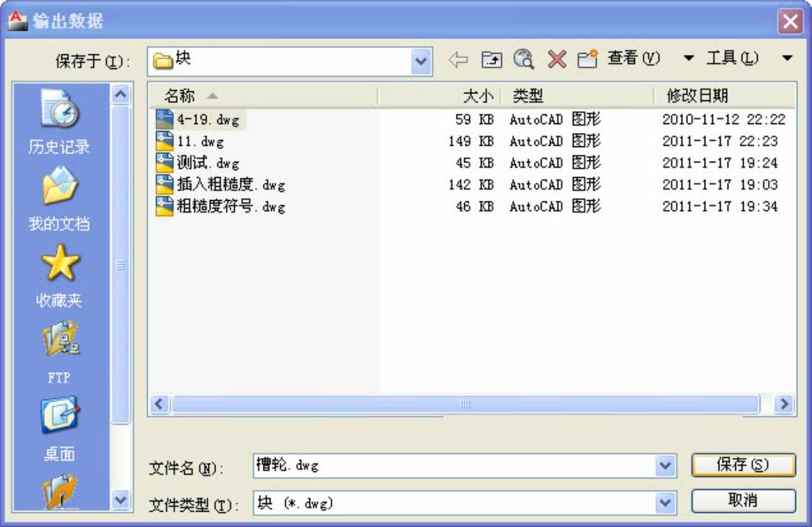Click the 取消 cancel button
Screen dimensions: 812x527
click(743, 501)
